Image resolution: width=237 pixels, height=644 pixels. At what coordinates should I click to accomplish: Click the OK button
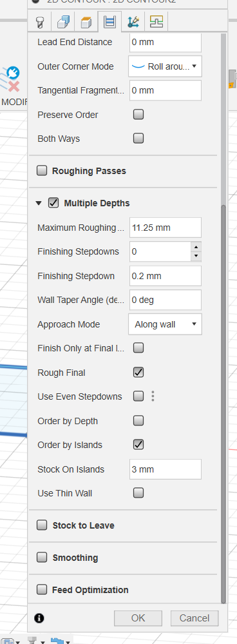click(x=138, y=618)
